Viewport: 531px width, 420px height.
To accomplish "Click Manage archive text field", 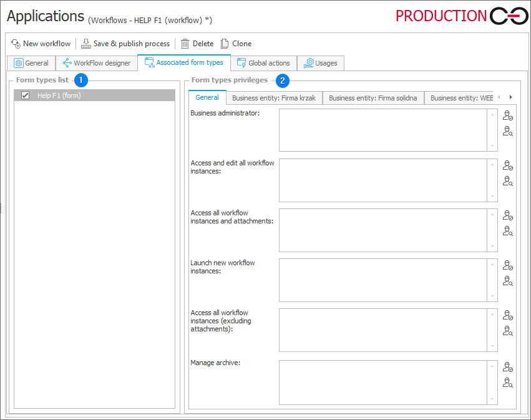I will click(x=383, y=383).
